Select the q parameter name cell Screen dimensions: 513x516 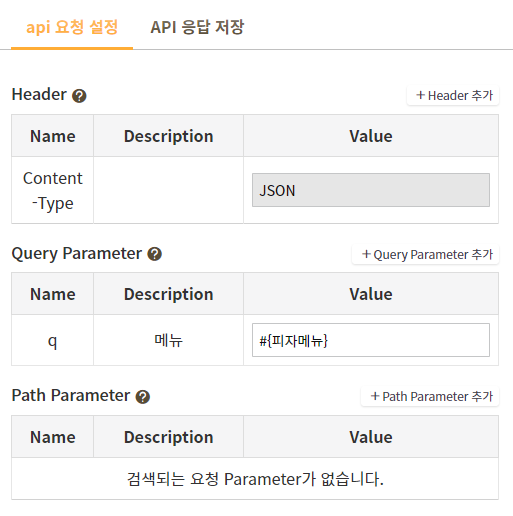click(53, 340)
